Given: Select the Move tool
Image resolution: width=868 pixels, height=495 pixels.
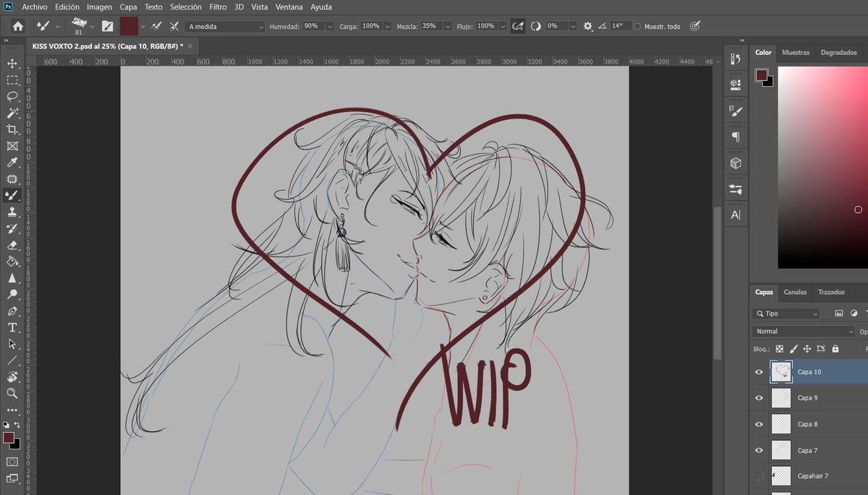Looking at the screenshot, I should (x=12, y=64).
